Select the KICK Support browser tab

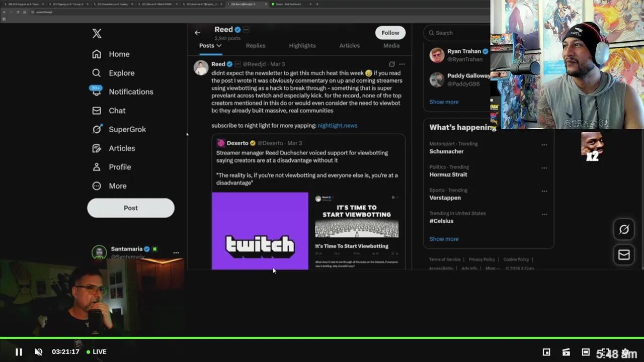23,4
